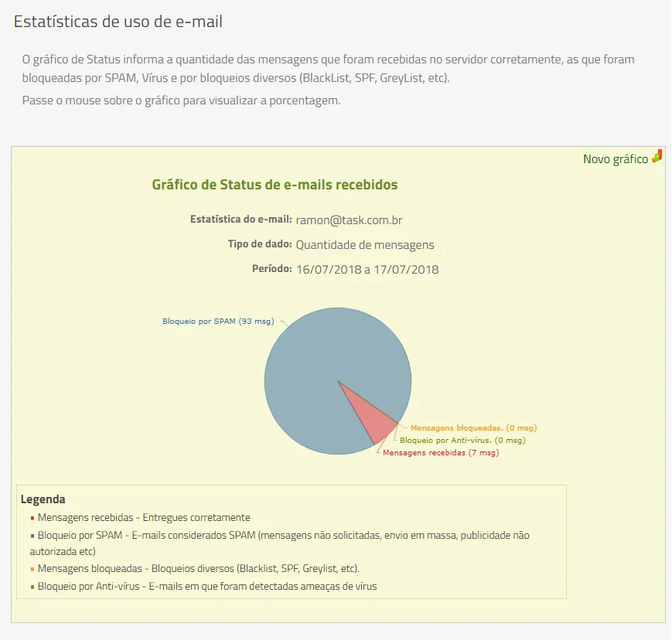Click legend text Bloqueio por SPAM - E-mails considerados SPAM
Viewport: 672px width, 640px height.
click(279, 543)
